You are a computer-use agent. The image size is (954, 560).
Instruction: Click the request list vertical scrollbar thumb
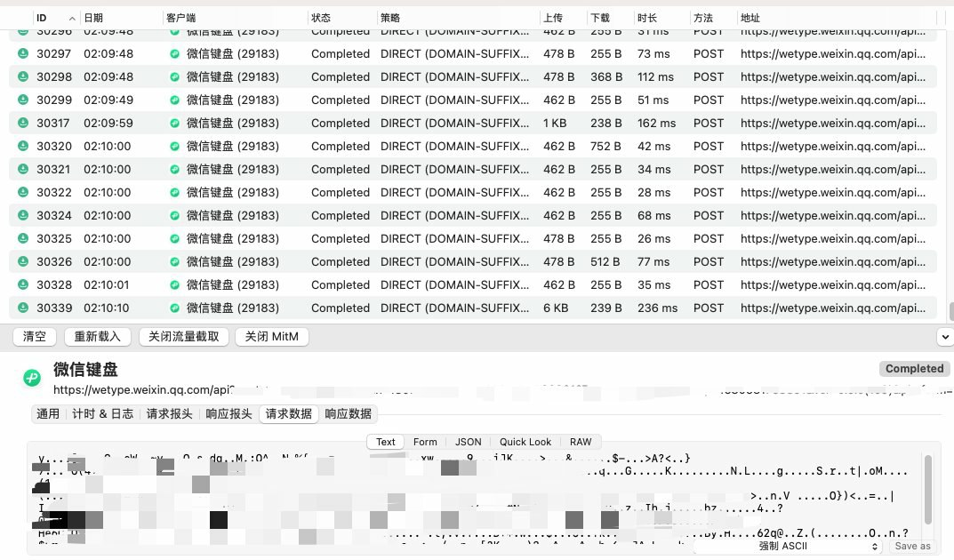pos(950,311)
